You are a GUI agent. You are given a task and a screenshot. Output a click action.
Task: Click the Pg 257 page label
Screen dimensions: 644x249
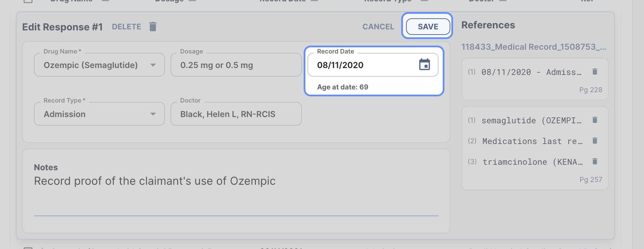point(591,180)
